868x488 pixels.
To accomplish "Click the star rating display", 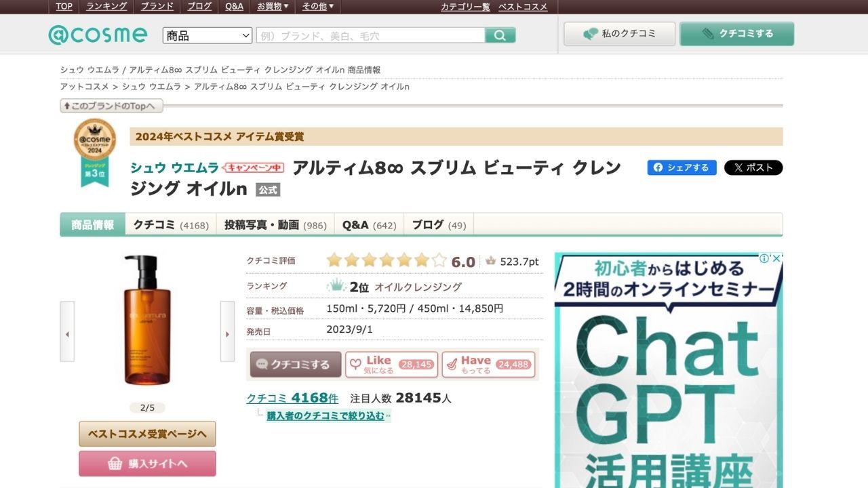I will (x=387, y=260).
